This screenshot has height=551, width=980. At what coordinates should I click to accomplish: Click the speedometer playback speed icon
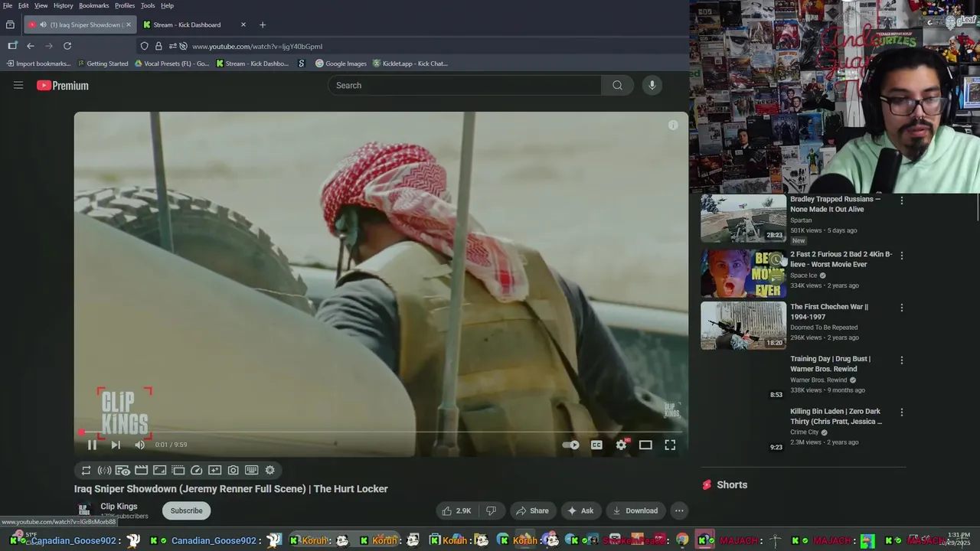196,470
